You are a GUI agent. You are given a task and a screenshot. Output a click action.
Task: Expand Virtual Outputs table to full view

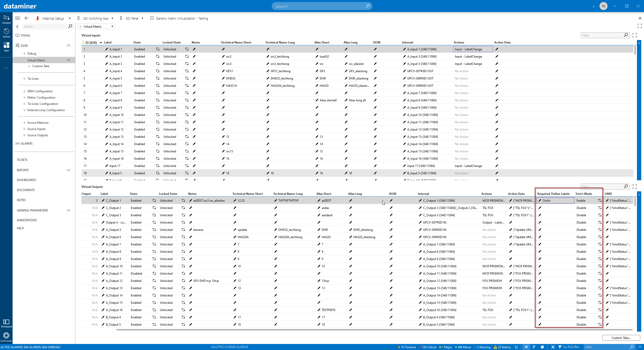click(635, 187)
